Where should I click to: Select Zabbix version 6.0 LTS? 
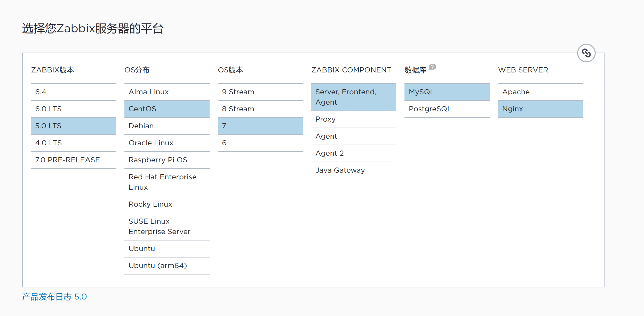point(74,109)
